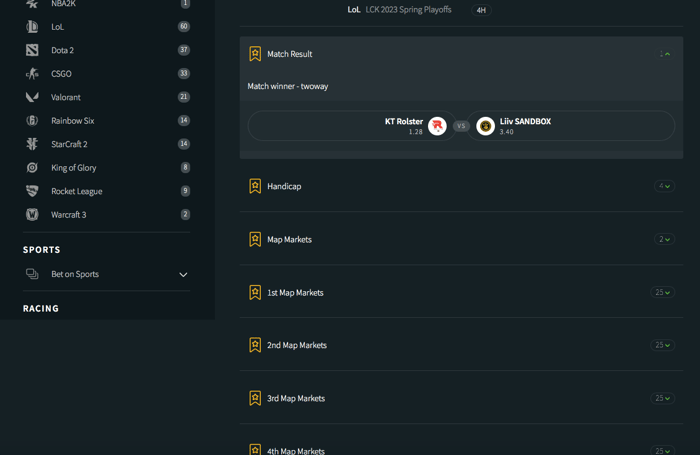
Task: Bet on KT Rolster at 1.28
Action: [352, 126]
